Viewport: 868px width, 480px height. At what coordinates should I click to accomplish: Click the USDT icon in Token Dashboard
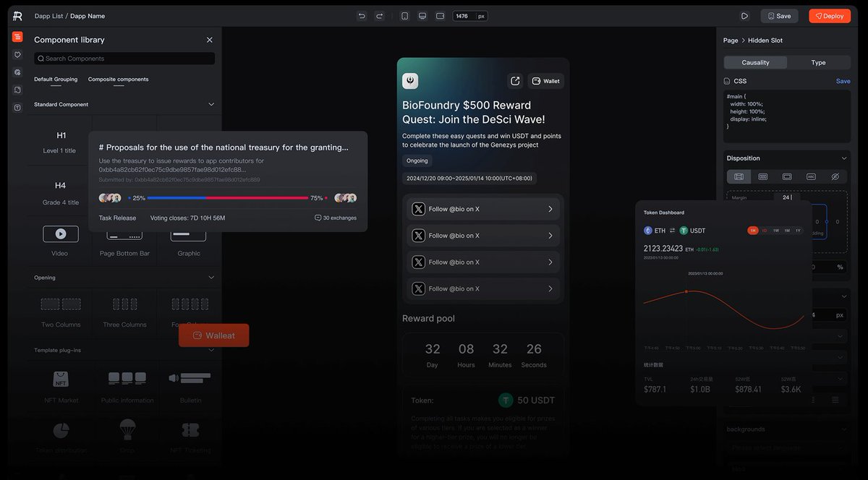pyautogui.click(x=684, y=231)
